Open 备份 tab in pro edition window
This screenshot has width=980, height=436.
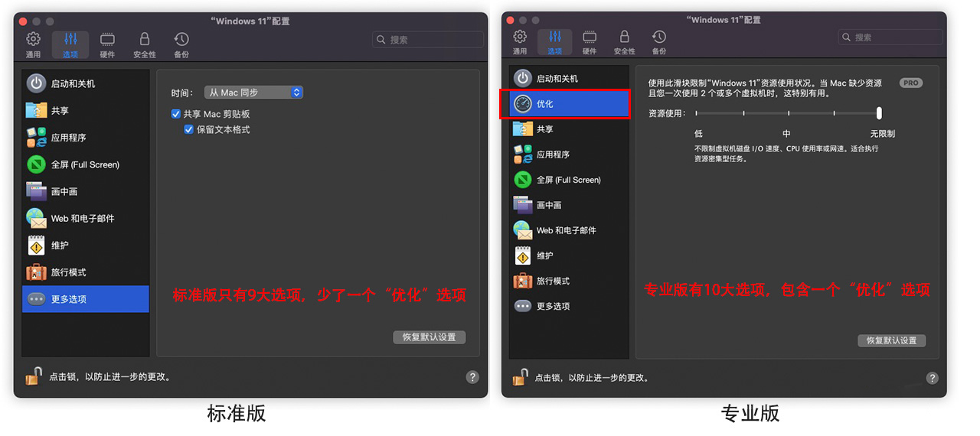(659, 43)
